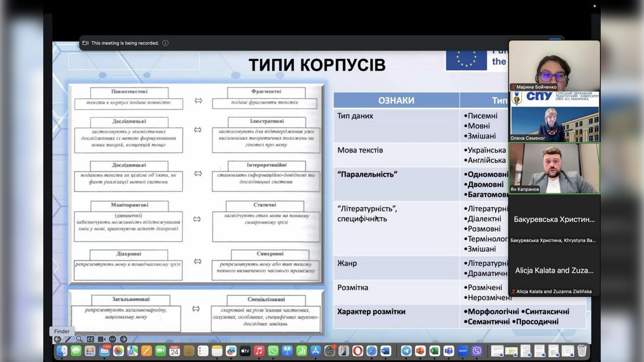Toggle the slideshow camera icon
This screenshot has height=362, width=644.
click(101, 339)
